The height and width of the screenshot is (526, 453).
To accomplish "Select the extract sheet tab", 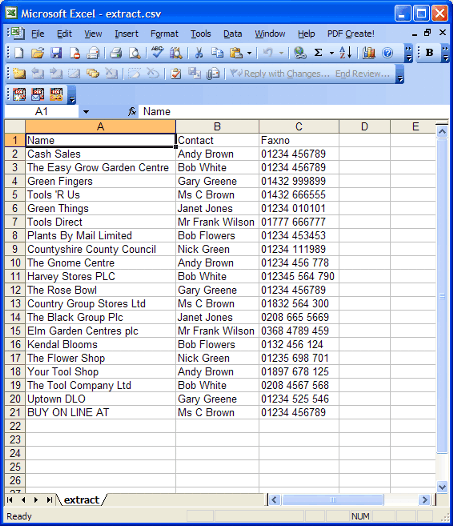I will [82, 500].
